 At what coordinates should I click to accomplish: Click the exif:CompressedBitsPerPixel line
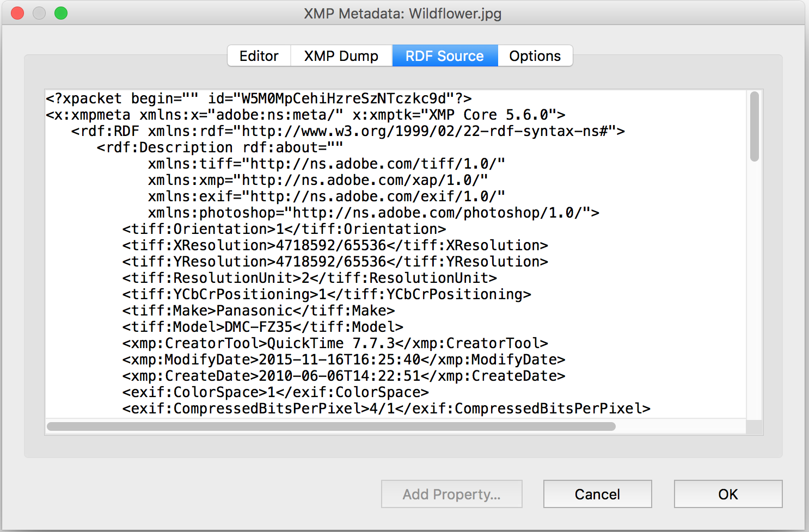click(x=387, y=409)
